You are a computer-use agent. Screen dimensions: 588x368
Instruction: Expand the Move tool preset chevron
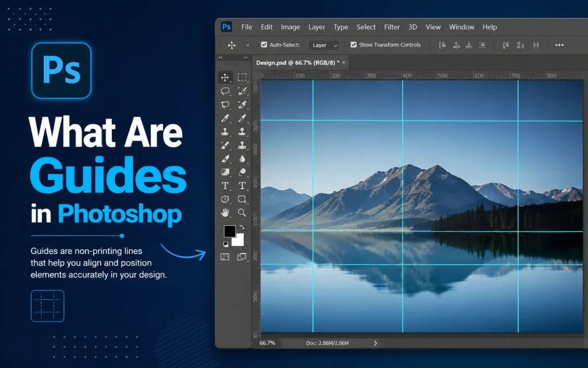247,45
